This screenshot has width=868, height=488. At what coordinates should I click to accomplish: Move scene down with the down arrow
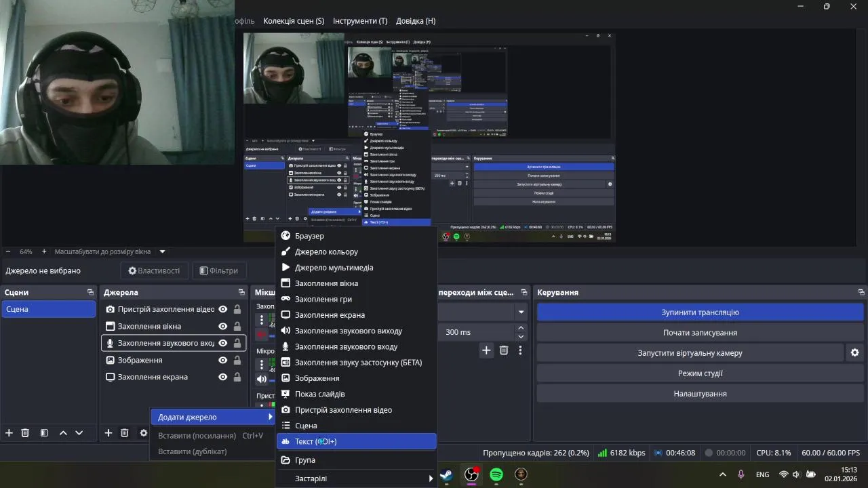click(x=79, y=432)
